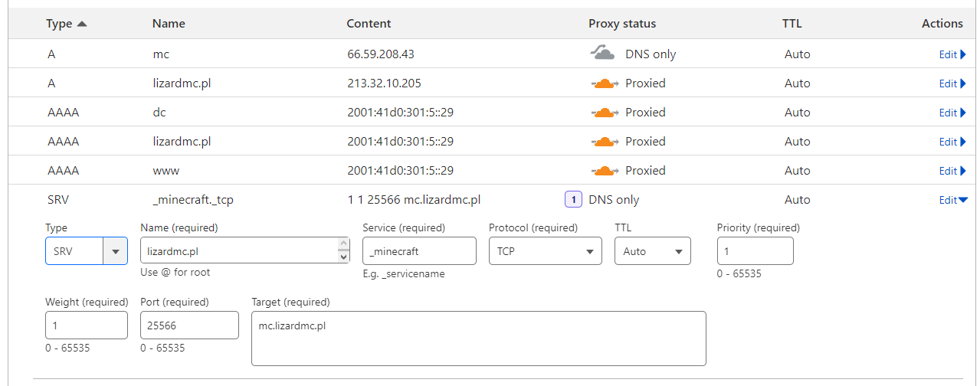Click the grey DNS only cloud icon for mc

pos(603,54)
